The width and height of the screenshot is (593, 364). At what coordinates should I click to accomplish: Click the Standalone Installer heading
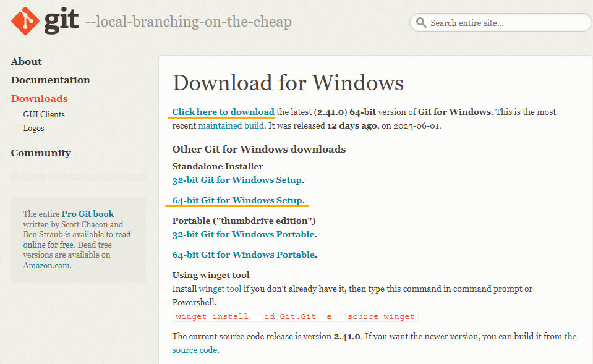218,166
